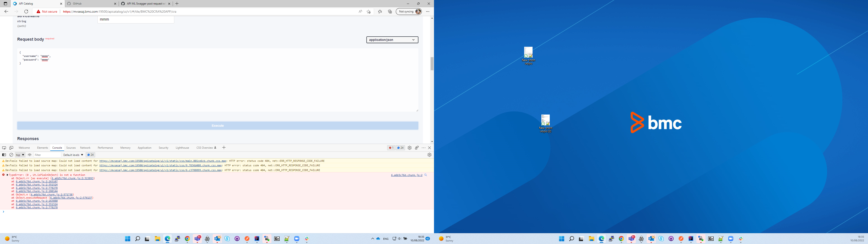Switch to the Sources tab
The image size is (868, 244).
click(71, 148)
